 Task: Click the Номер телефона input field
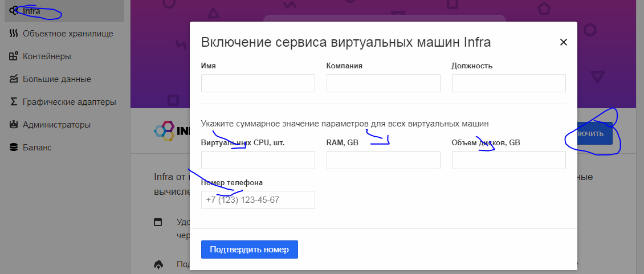(x=258, y=200)
